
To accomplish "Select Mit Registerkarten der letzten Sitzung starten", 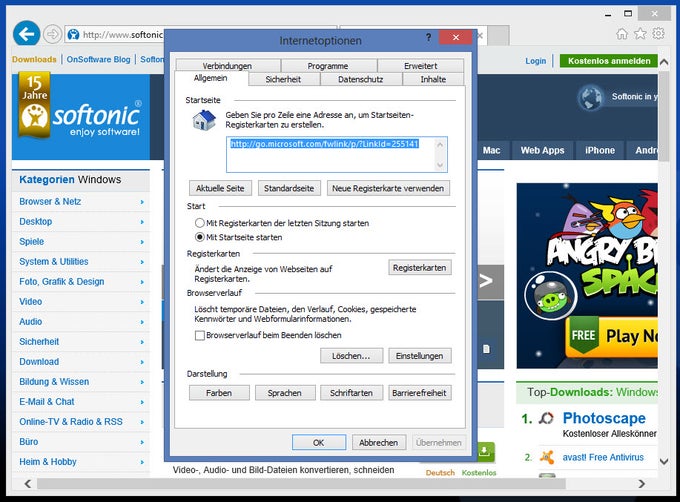I will (199, 223).
